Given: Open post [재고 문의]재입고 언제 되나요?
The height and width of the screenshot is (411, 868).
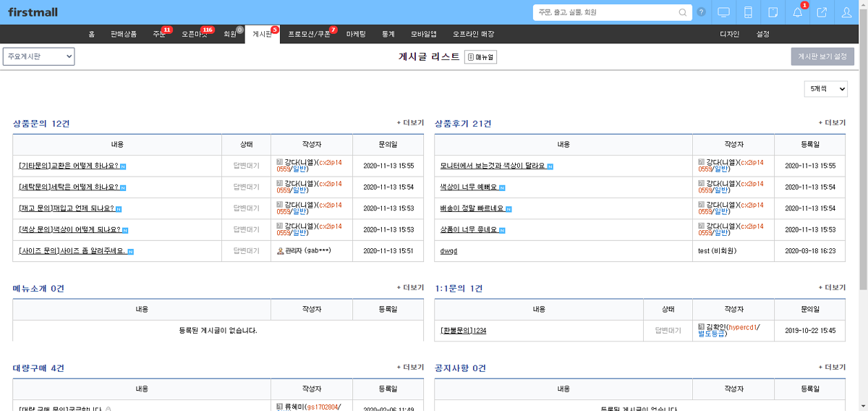Looking at the screenshot, I should tap(67, 208).
